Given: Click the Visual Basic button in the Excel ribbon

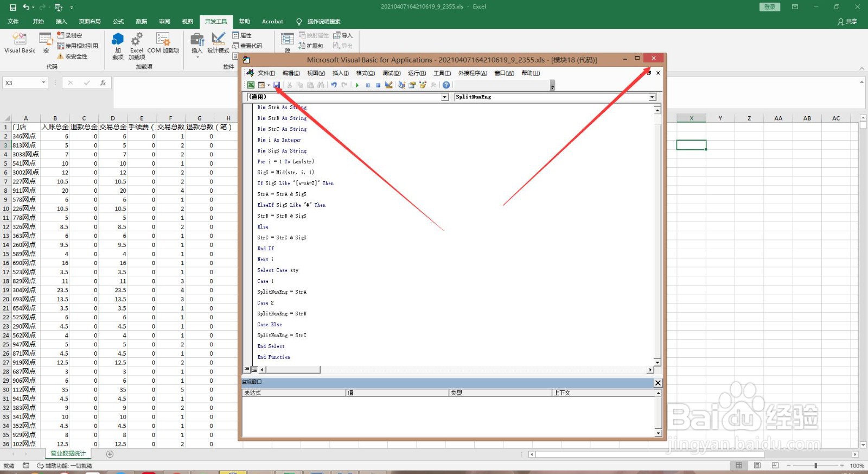Looking at the screenshot, I should 20,43.
